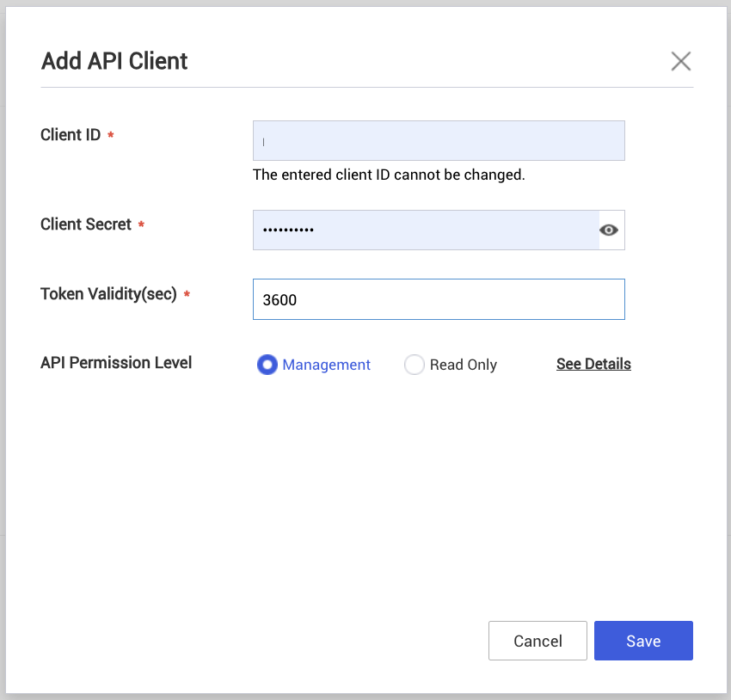The width and height of the screenshot is (731, 700).
Task: Open the See Details link
Action: (x=593, y=364)
